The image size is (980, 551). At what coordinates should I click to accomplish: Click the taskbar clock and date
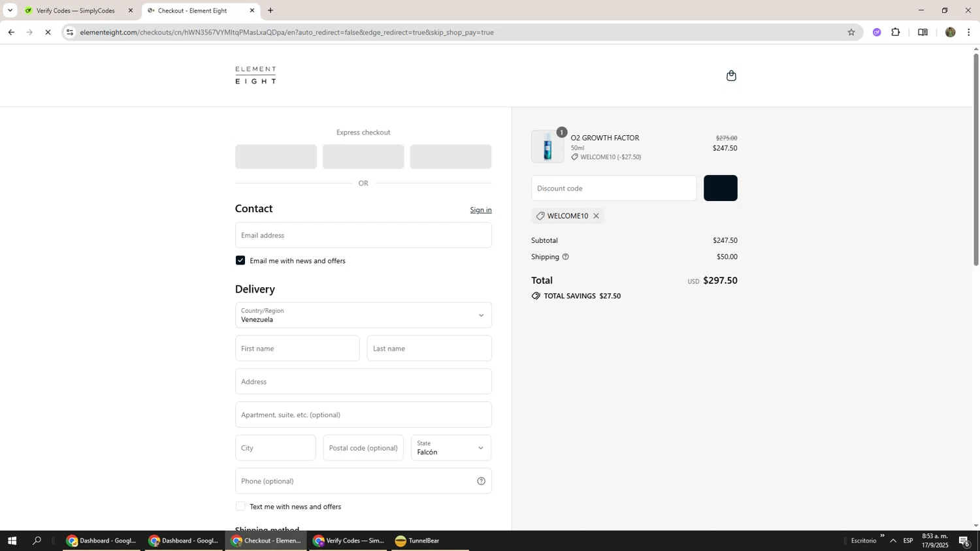935,541
